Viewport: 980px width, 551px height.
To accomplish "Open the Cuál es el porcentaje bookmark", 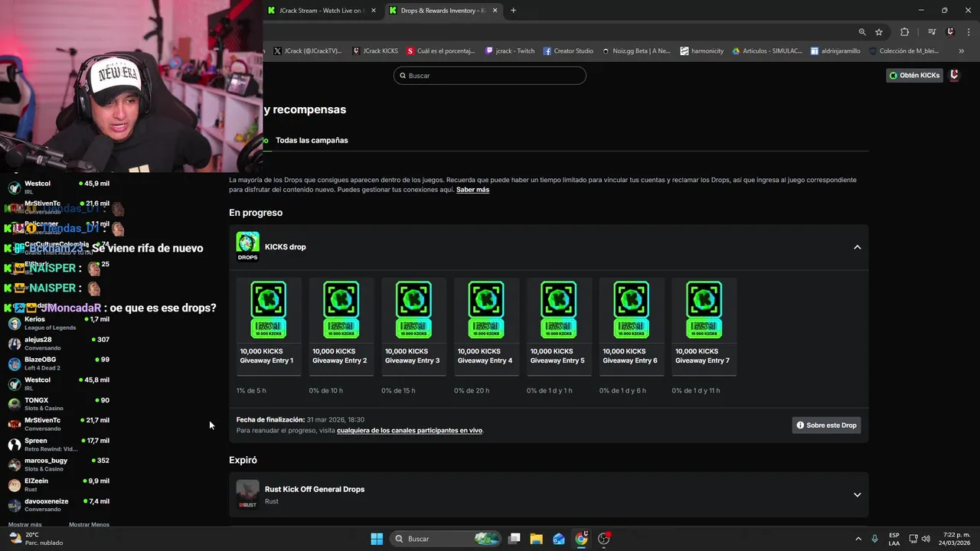I will tap(441, 51).
